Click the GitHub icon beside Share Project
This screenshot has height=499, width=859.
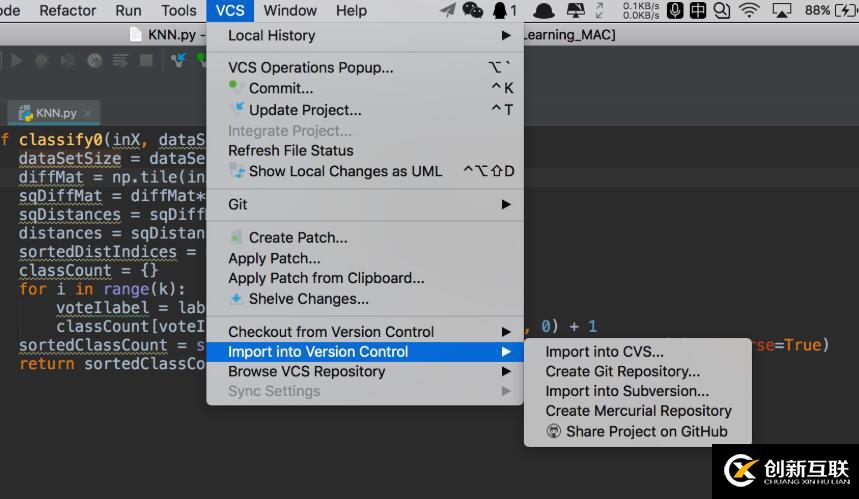[554, 432]
